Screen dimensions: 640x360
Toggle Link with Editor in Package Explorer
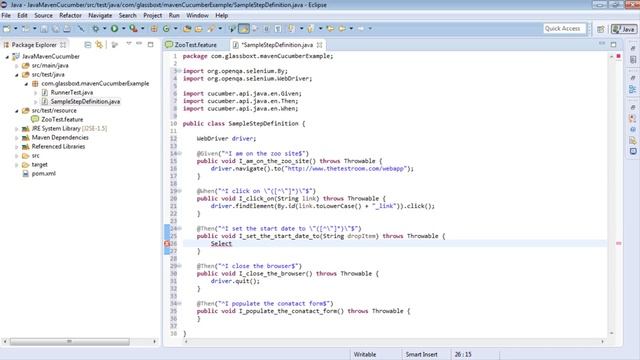(x=99, y=44)
